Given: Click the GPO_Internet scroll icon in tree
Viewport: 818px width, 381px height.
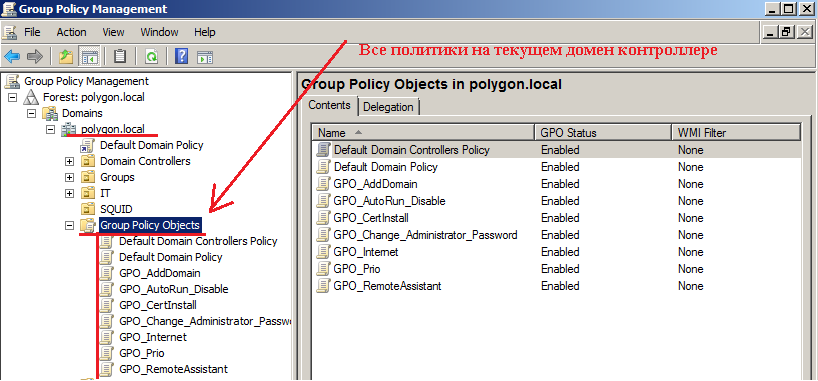Looking at the screenshot, I should (106, 337).
